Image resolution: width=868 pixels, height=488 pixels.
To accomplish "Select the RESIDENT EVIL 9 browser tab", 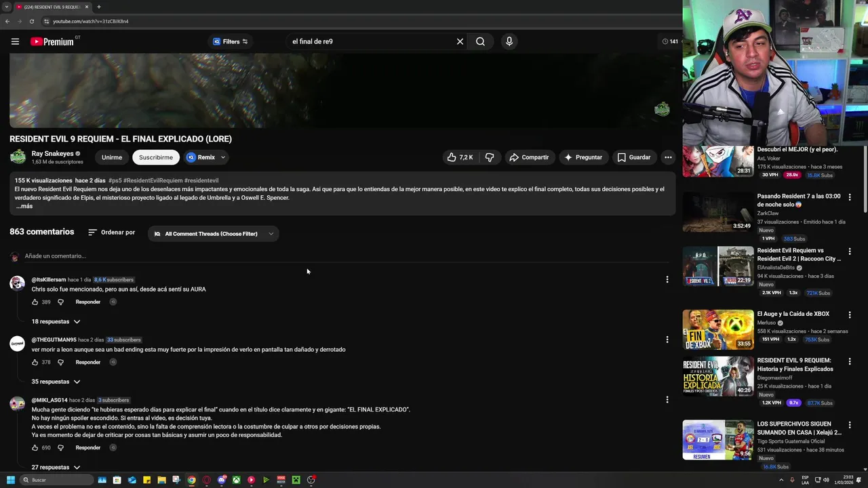I will [52, 7].
